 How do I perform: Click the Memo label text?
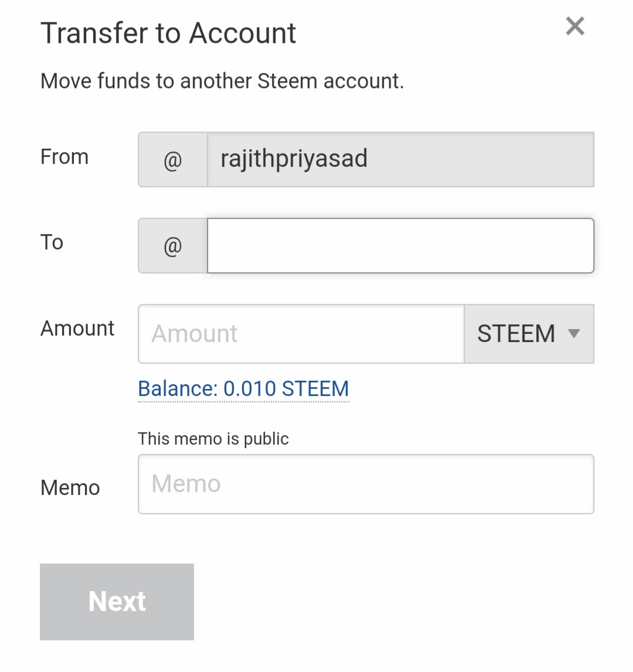click(70, 487)
